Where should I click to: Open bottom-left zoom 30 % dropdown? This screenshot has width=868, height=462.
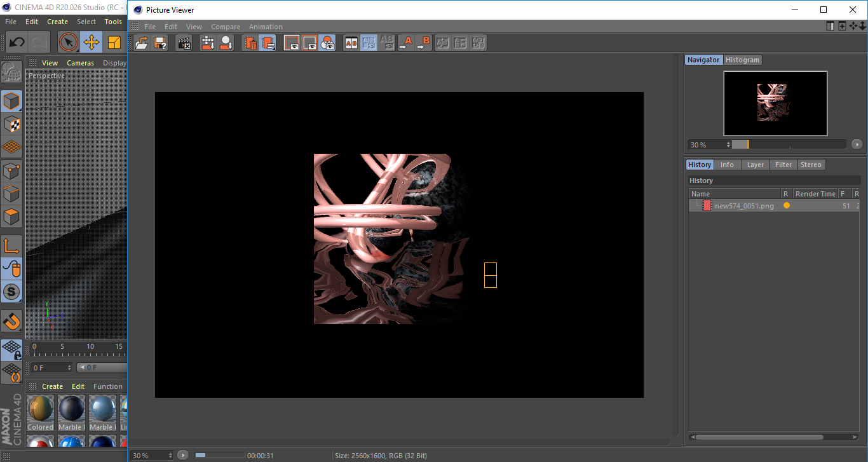point(152,455)
